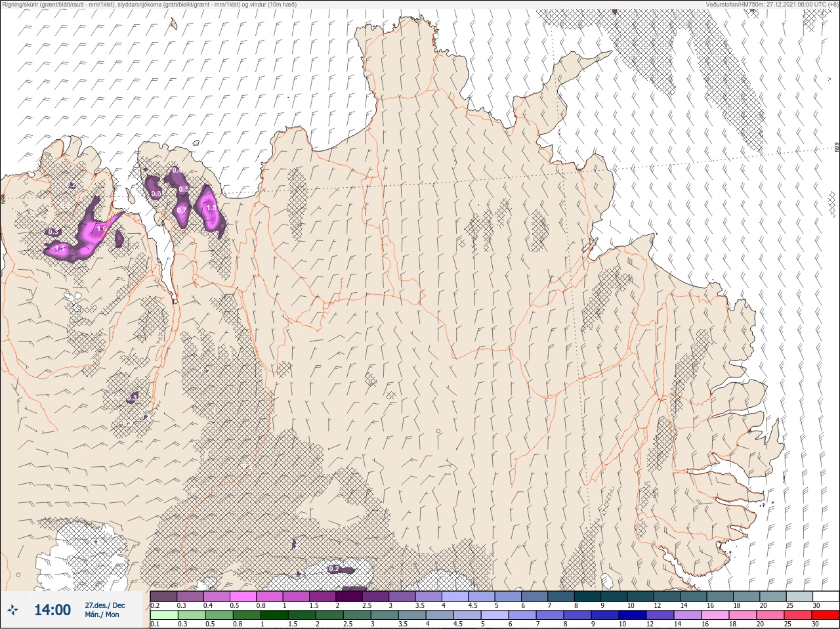Image resolution: width=840 pixels, height=629 pixels.
Task: Select upper legend swatch between 0.2 and 0.3
Action: coord(164,596)
